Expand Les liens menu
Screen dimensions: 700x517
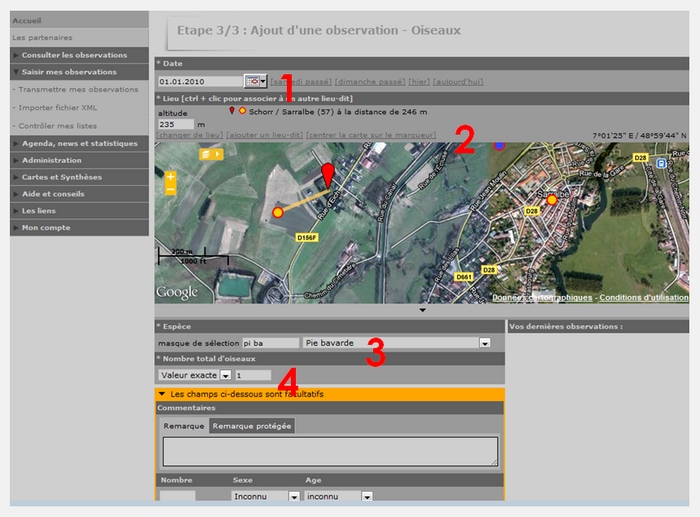point(79,211)
